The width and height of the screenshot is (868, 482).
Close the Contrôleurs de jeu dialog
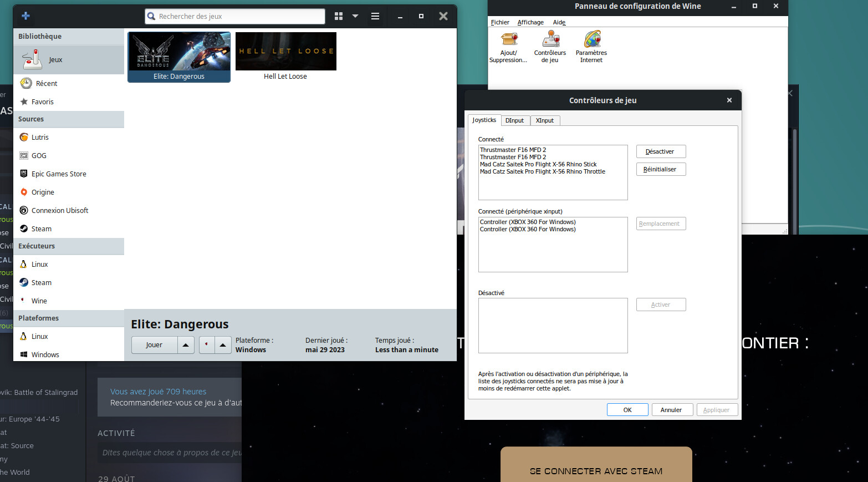coord(729,100)
